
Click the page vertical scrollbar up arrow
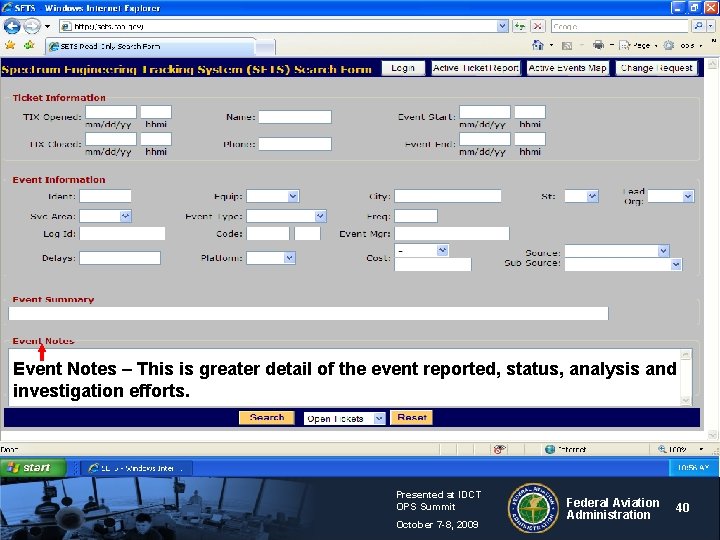(x=712, y=64)
